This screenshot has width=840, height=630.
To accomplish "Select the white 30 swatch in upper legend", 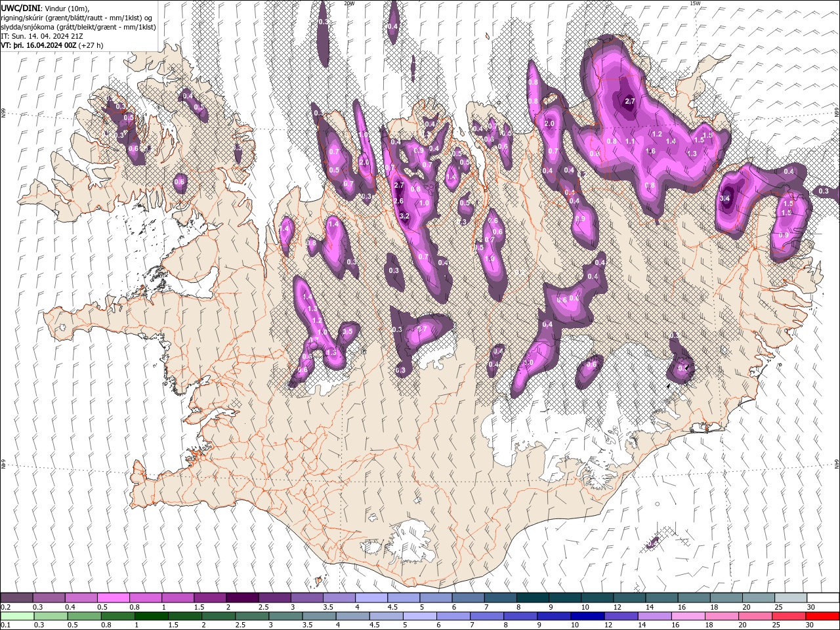I will click(x=824, y=597).
